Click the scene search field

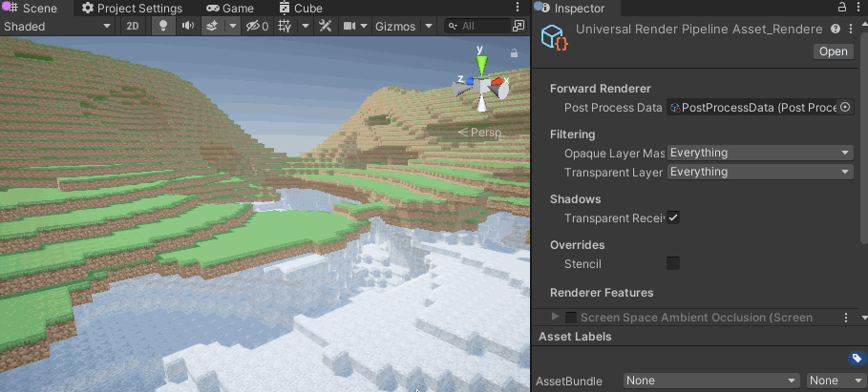pyautogui.click(x=477, y=26)
